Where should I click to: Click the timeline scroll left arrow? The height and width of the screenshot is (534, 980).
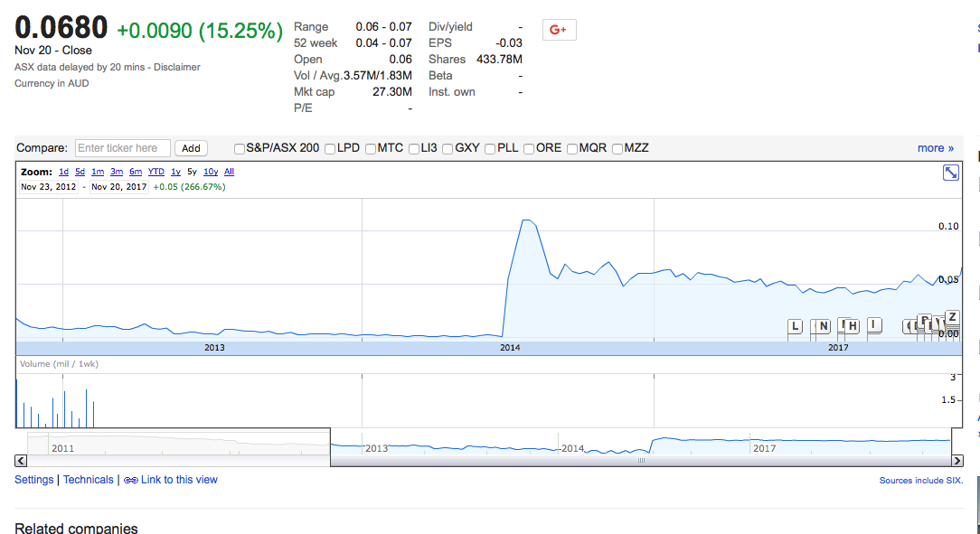[21, 461]
